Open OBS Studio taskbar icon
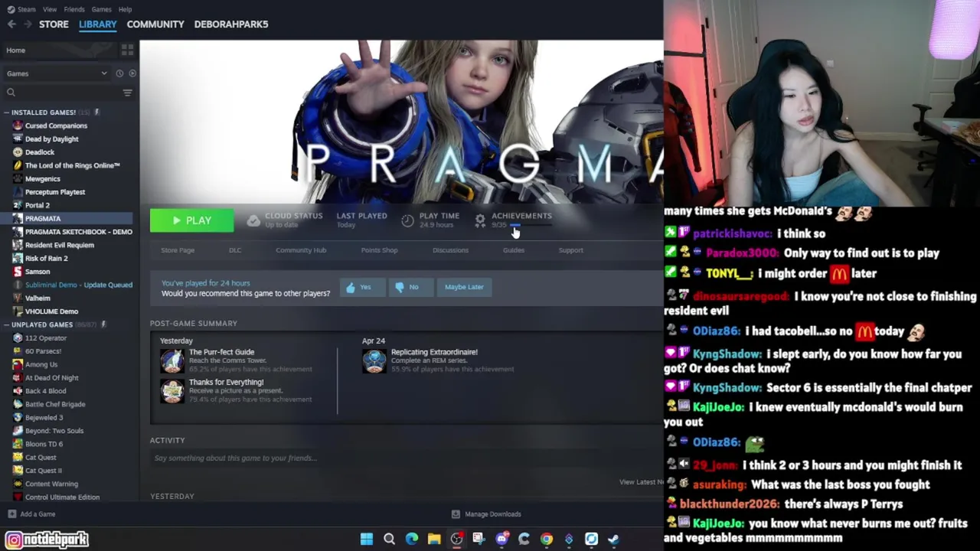The width and height of the screenshot is (980, 551). tap(456, 540)
